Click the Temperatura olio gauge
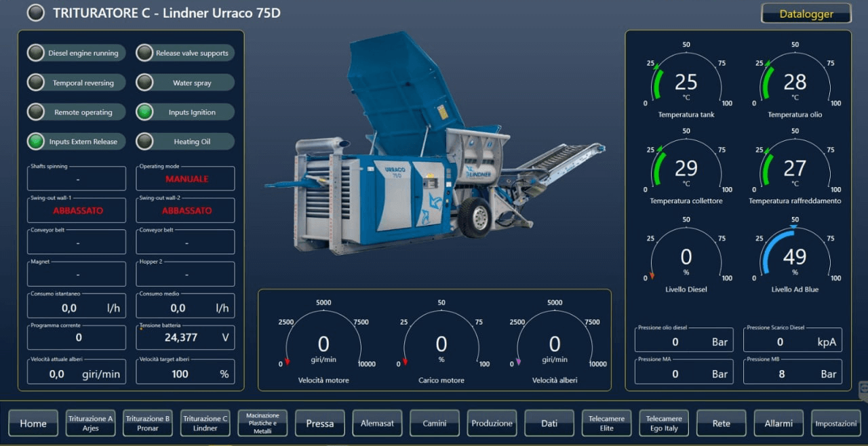Image resolution: width=868 pixels, height=446 pixels. 795,79
